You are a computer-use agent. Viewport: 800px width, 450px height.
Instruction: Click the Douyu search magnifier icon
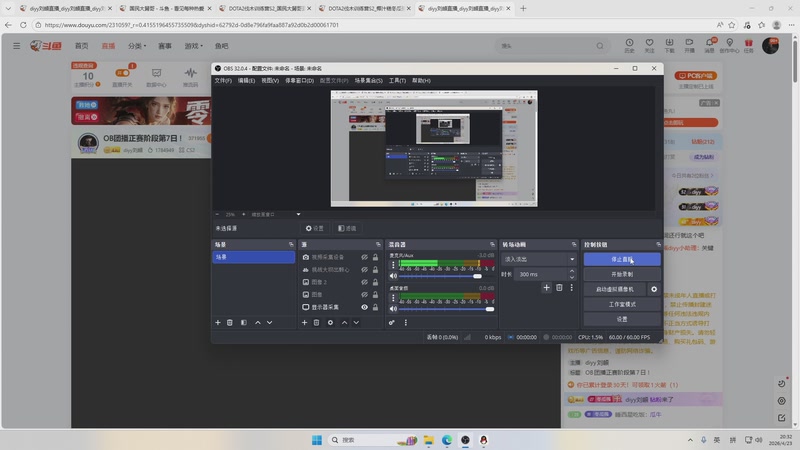pyautogui.click(x=600, y=46)
